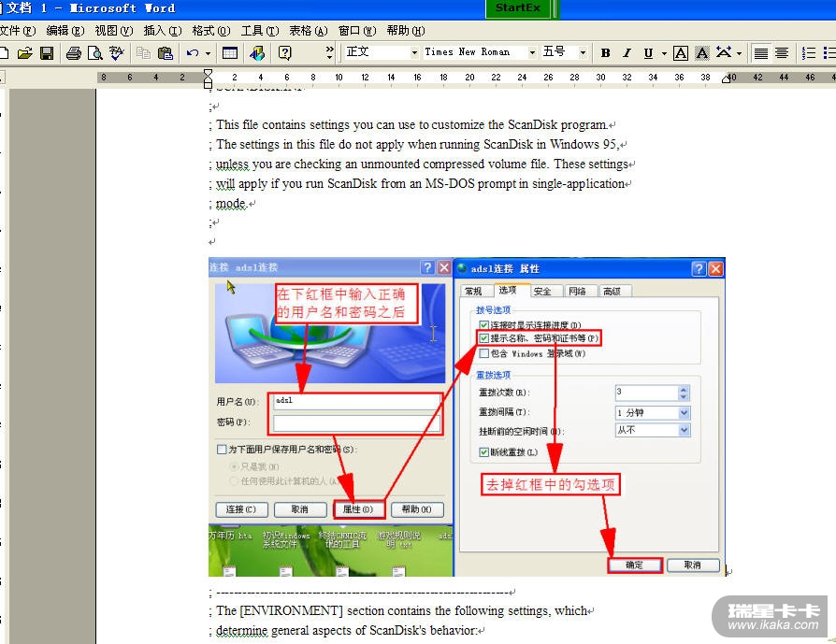This screenshot has width=836, height=644.
Task: Toggle underline formatting
Action: [648, 52]
